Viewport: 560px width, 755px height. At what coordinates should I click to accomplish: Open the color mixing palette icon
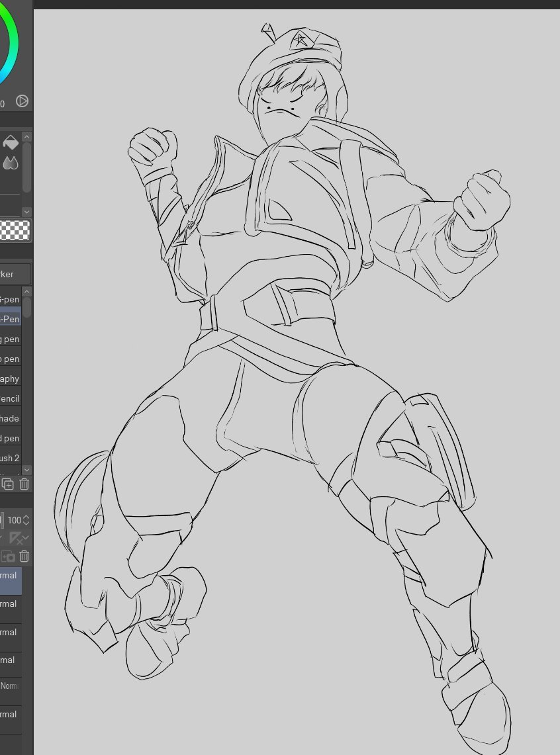22,101
